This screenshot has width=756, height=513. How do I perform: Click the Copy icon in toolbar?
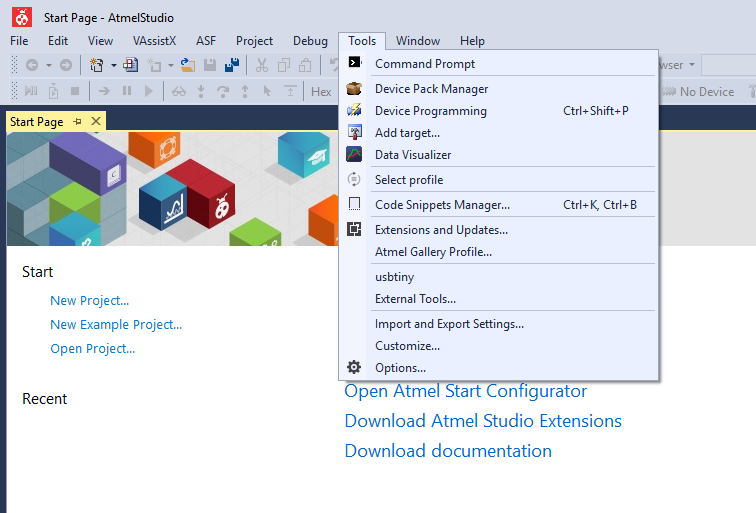pyautogui.click(x=284, y=65)
